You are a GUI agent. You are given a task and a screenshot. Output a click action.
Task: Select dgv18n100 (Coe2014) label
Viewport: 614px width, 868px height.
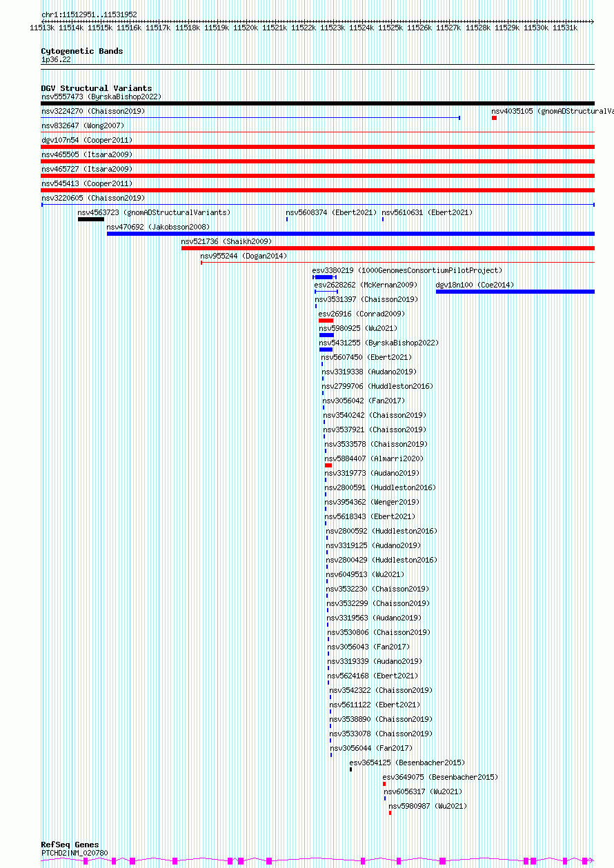(x=475, y=285)
